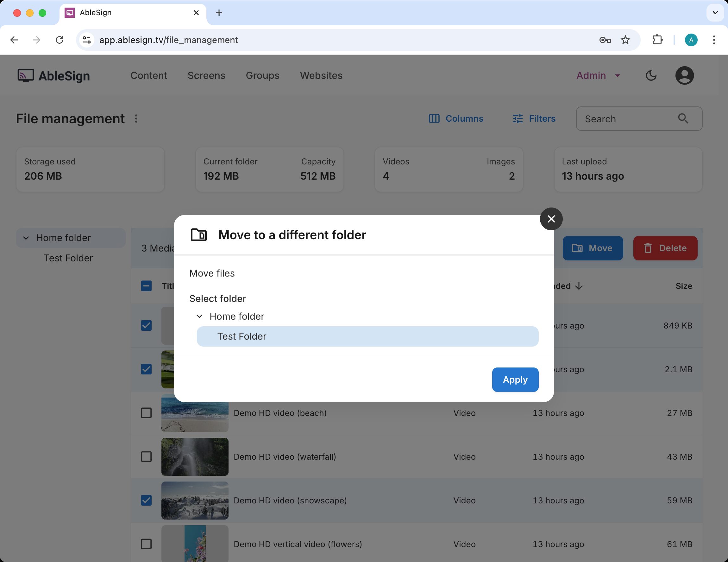
Task: Open Test Folder in the sidebar
Action: [68, 258]
